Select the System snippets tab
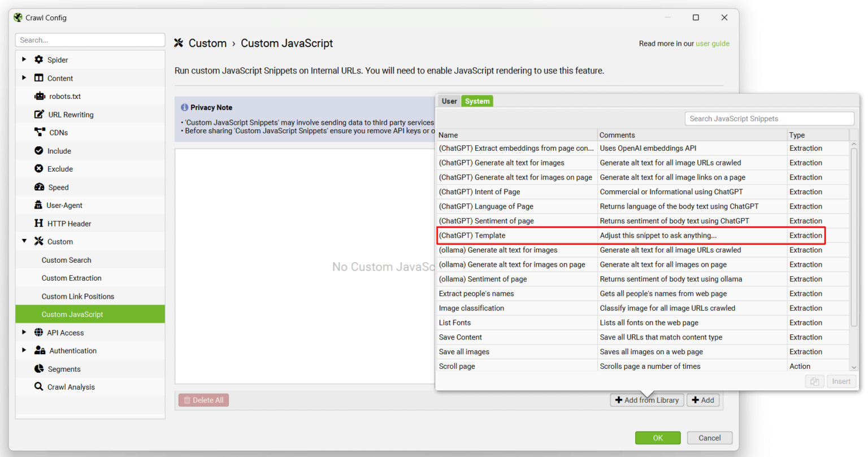 (x=477, y=101)
